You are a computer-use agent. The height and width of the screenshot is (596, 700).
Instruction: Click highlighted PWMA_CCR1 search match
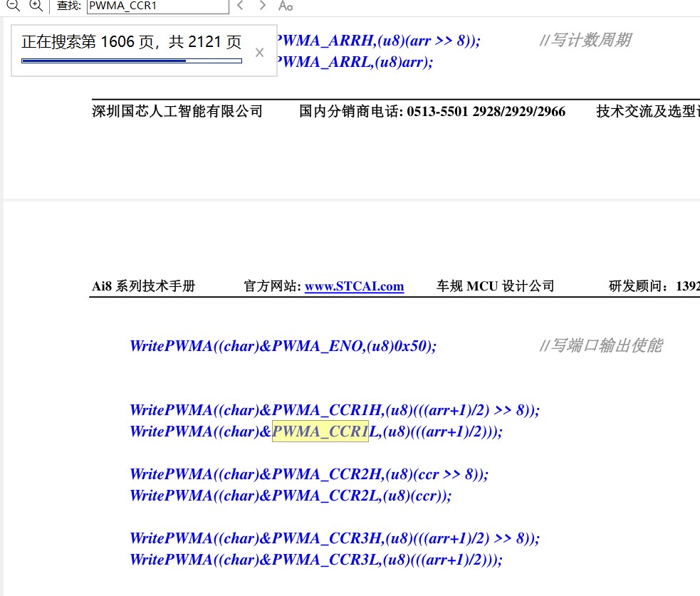coord(320,432)
